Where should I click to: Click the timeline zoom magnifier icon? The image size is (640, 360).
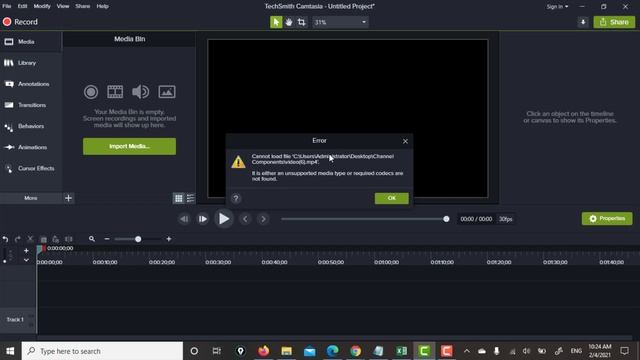pos(92,239)
